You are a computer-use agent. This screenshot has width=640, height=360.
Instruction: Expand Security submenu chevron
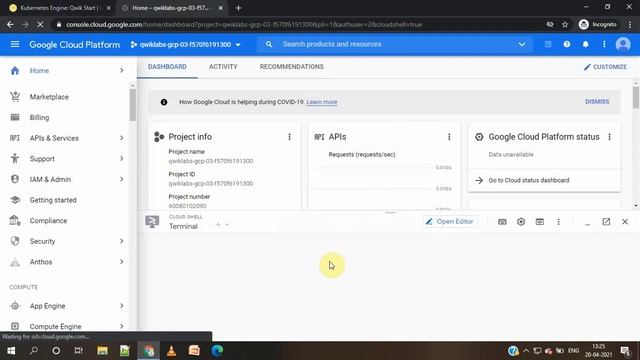(x=122, y=241)
